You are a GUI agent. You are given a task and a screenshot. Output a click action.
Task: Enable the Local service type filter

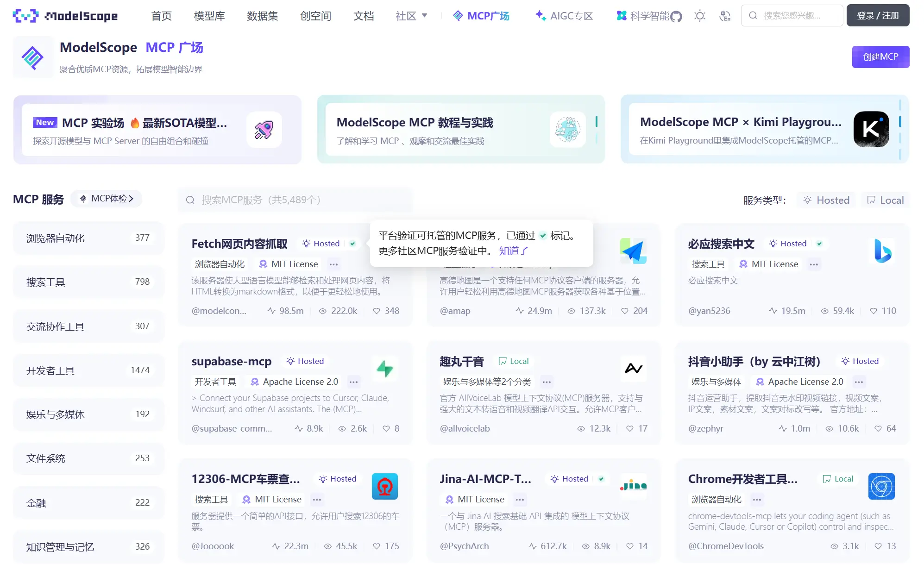click(885, 200)
